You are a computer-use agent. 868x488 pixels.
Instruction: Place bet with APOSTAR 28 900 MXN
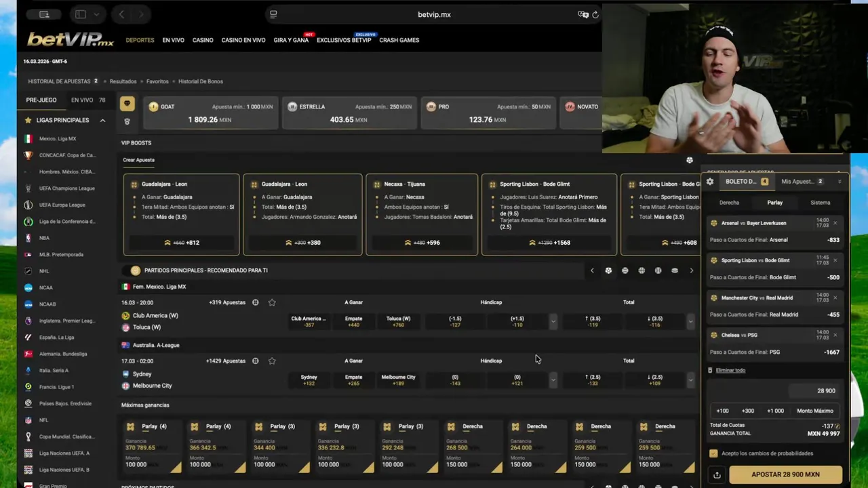(x=785, y=474)
